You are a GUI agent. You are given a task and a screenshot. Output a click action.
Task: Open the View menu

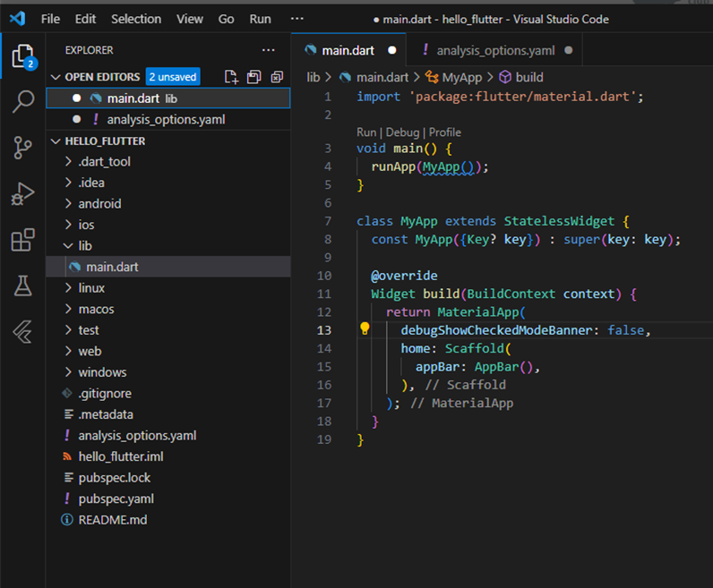(190, 19)
